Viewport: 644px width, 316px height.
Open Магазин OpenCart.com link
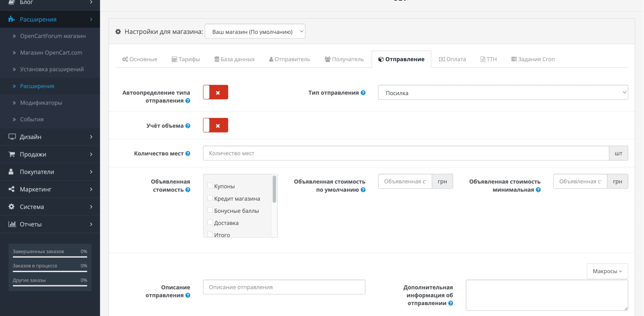click(51, 53)
